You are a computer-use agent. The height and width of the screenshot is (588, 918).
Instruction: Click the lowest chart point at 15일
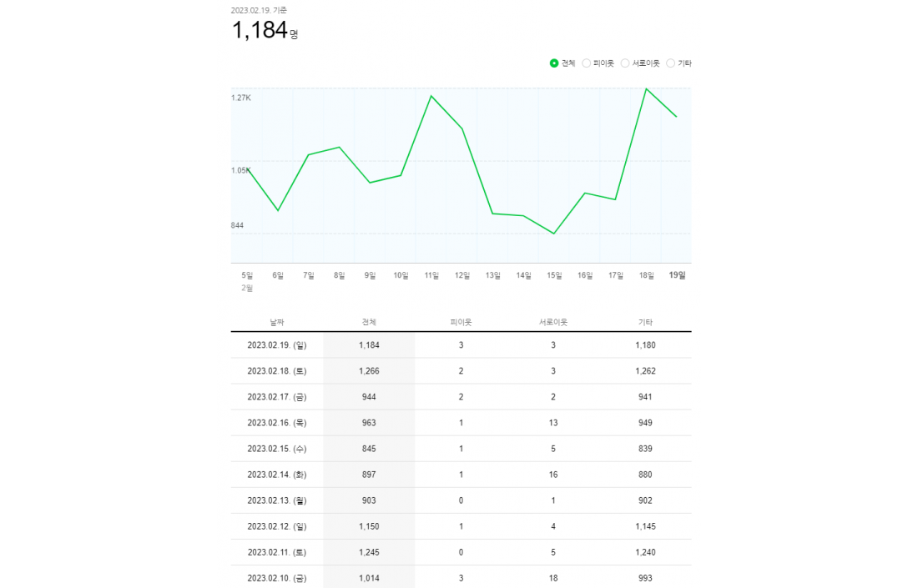554,234
